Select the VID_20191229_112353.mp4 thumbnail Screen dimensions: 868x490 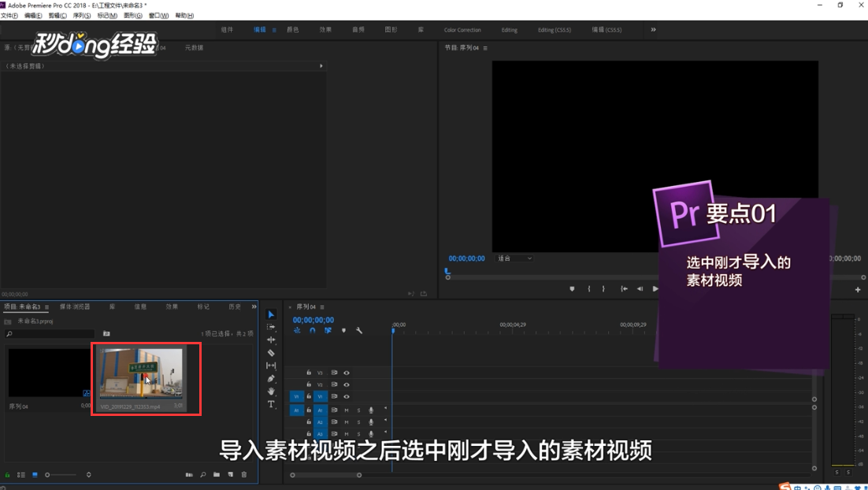pos(141,372)
